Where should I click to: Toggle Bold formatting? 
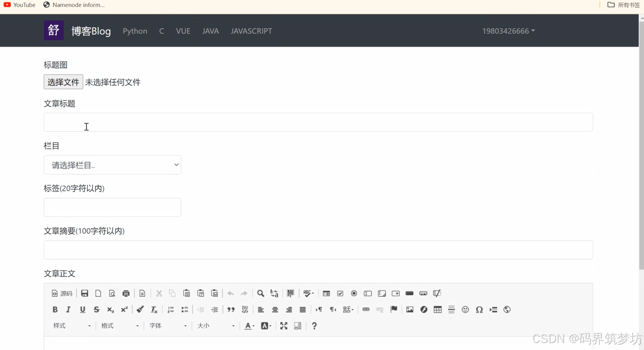tap(55, 310)
